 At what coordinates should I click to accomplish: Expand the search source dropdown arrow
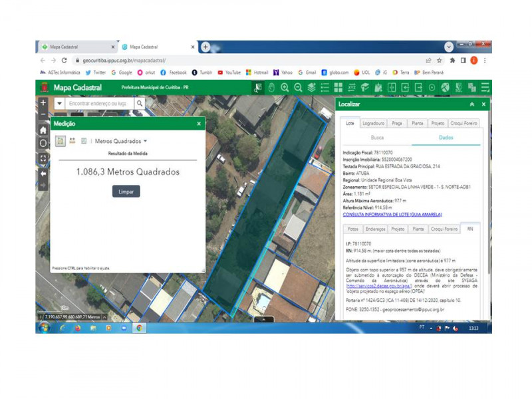click(59, 104)
